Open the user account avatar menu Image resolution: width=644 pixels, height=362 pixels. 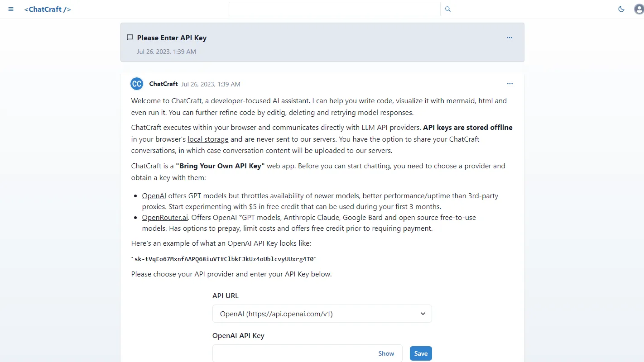tap(639, 9)
